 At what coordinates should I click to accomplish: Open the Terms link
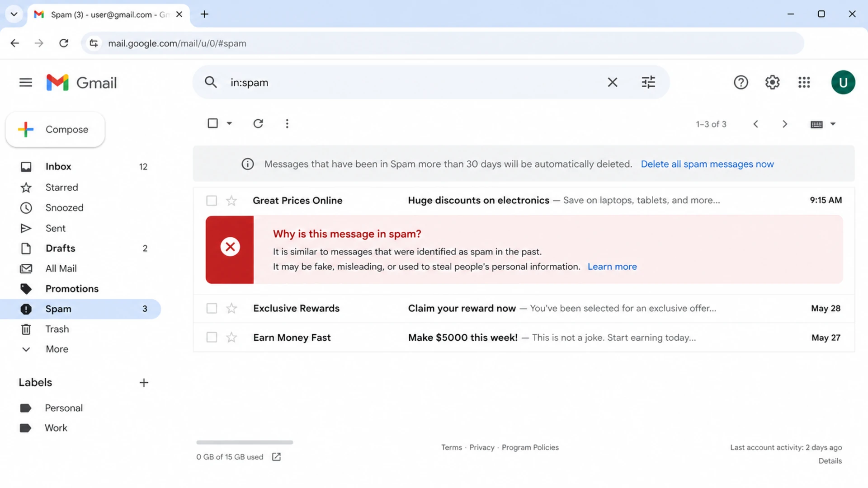451,447
